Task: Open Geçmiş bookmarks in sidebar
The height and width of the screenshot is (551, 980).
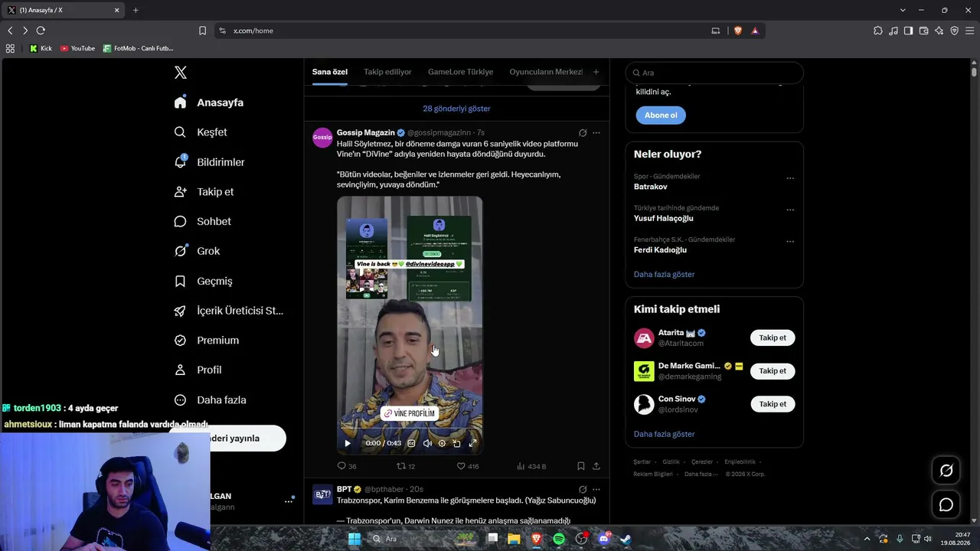Action: [203, 281]
